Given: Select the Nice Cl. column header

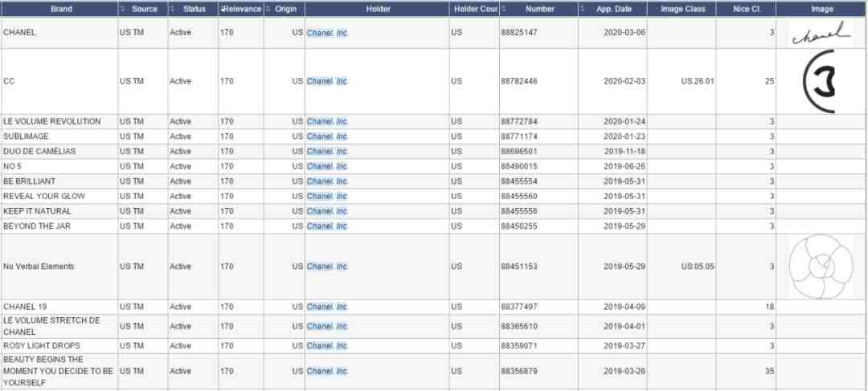Looking at the screenshot, I should [x=746, y=10].
